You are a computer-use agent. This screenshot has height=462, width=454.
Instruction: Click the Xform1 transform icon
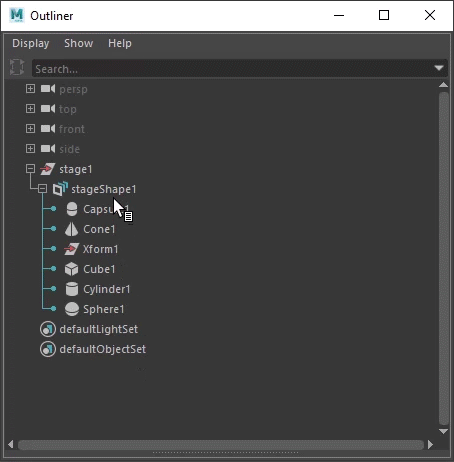point(71,249)
